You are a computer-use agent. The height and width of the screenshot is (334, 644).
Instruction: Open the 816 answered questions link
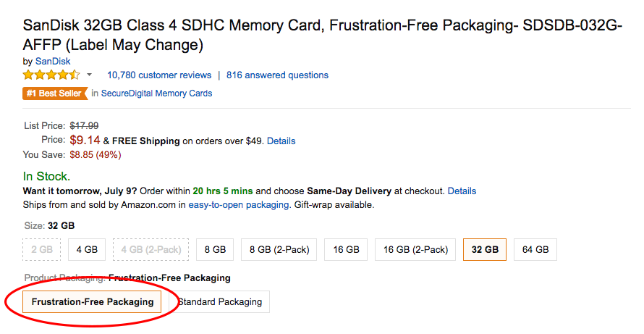[x=277, y=75]
